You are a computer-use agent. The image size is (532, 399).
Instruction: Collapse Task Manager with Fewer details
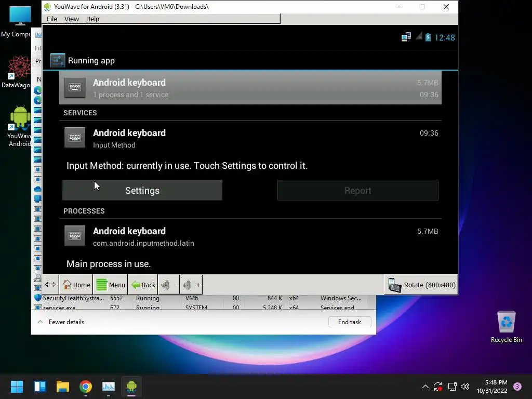(61, 322)
